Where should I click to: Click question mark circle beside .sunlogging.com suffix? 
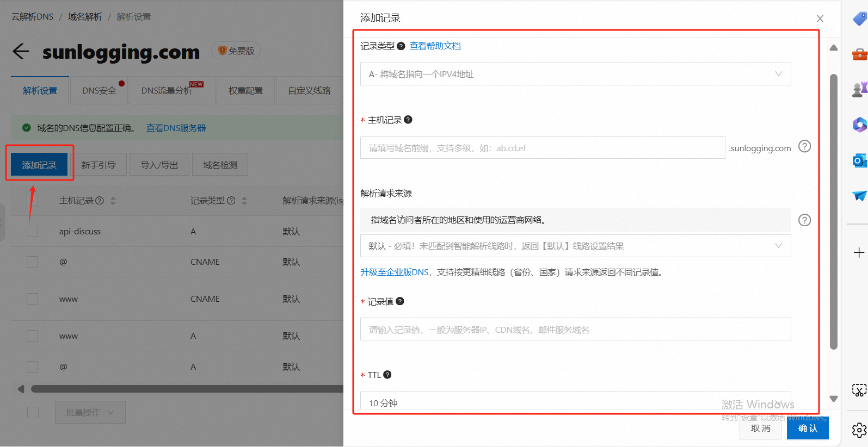click(804, 146)
